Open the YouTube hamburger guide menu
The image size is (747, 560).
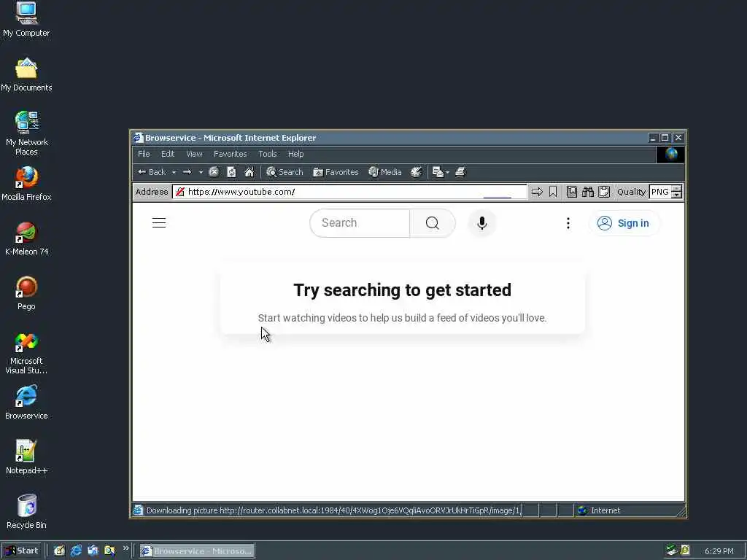tap(159, 223)
